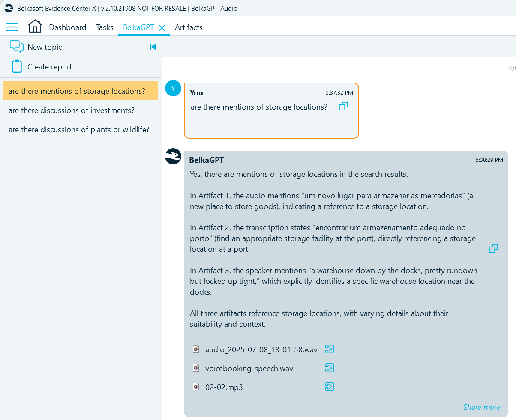Image resolution: width=516 pixels, height=420 pixels.
Task: Switch to the Dashboard tab
Action: [x=68, y=27]
